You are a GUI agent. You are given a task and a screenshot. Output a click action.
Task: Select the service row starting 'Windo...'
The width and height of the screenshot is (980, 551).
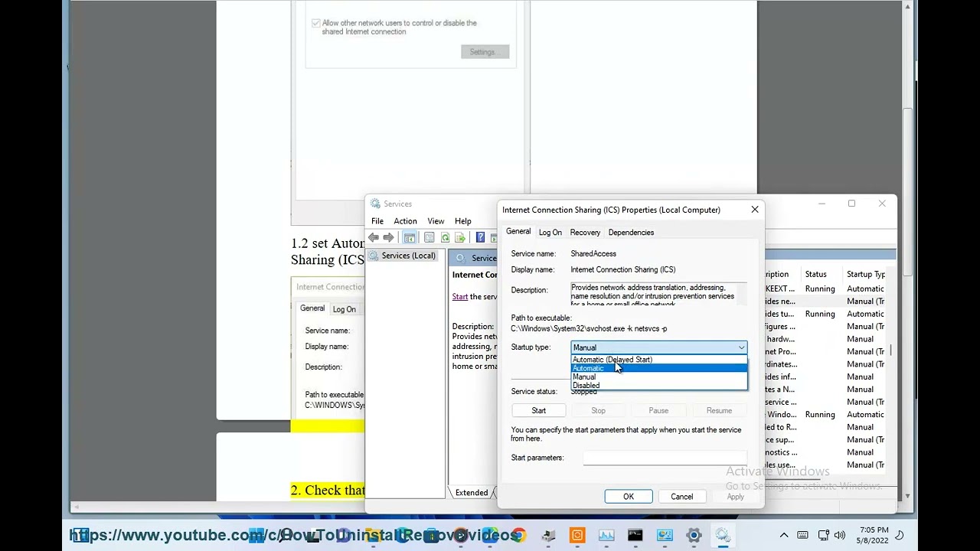click(x=825, y=415)
